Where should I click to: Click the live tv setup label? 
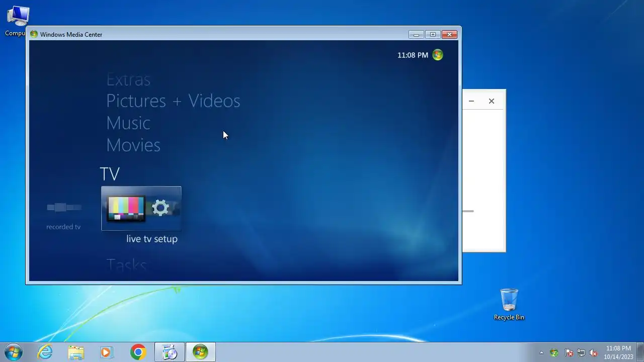coord(152,239)
